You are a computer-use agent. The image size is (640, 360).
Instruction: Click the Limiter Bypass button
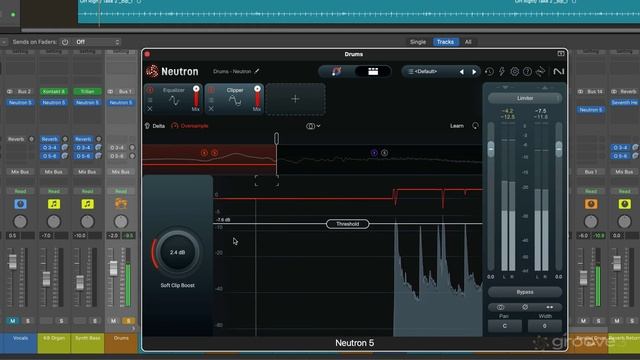click(525, 292)
